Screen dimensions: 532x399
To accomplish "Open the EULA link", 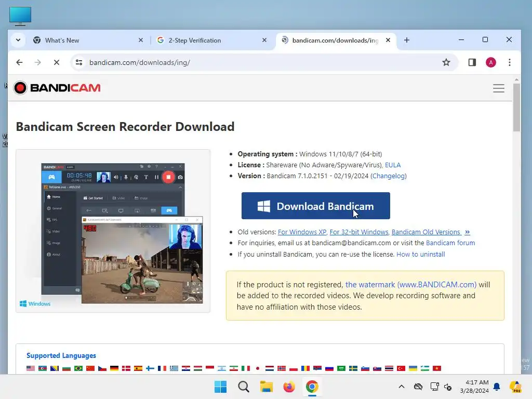I will point(393,165).
